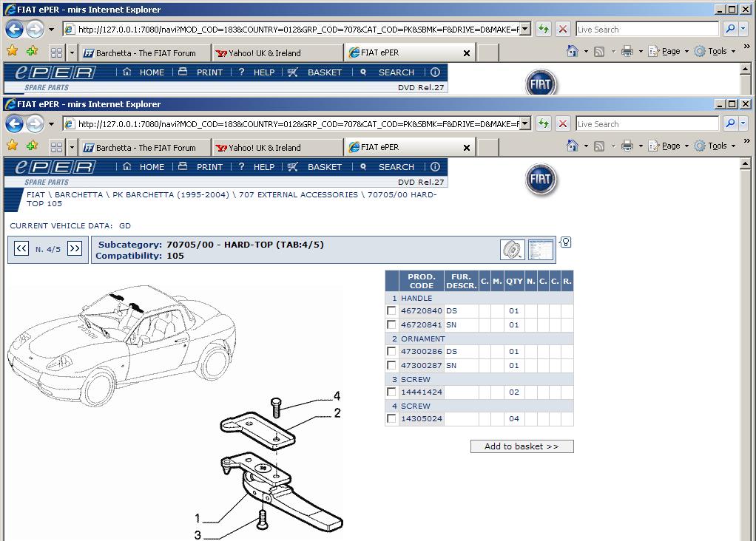Click the printer icon in back window toolbar

click(627, 52)
